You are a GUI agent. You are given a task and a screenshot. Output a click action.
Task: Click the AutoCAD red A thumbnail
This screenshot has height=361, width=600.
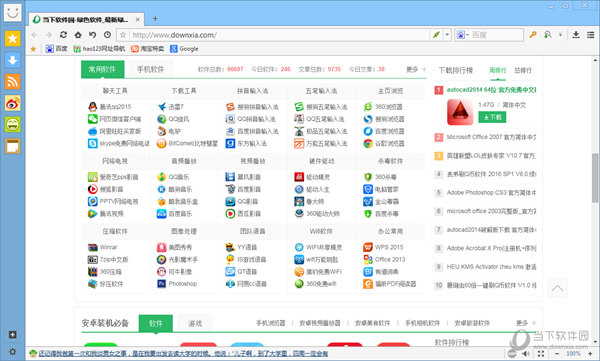coord(460,112)
